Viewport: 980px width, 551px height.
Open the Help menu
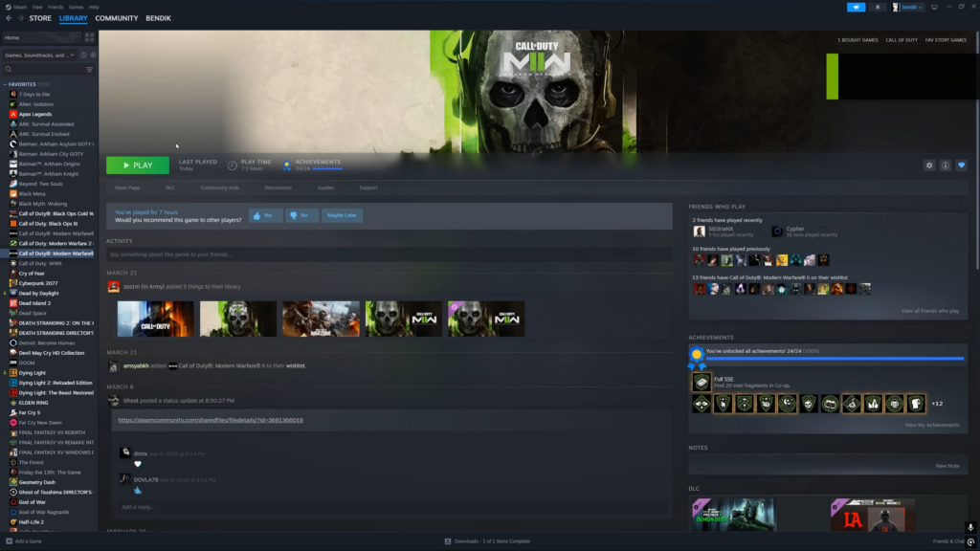coord(94,7)
